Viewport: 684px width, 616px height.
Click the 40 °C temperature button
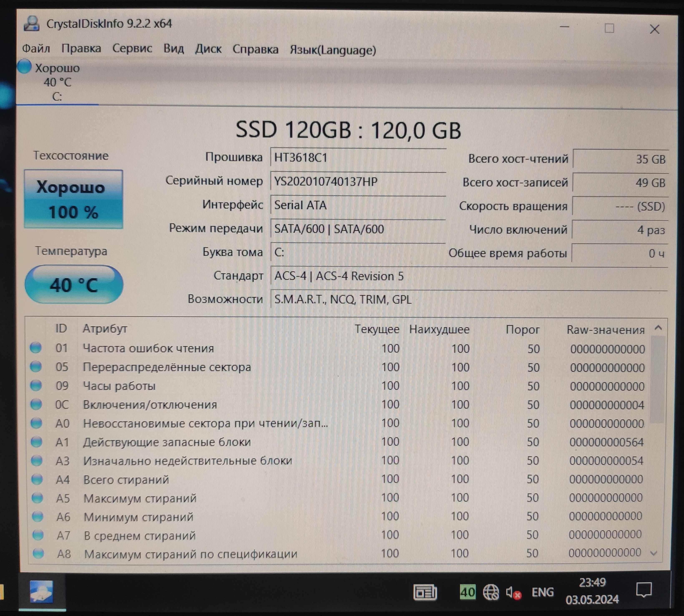pyautogui.click(x=74, y=284)
